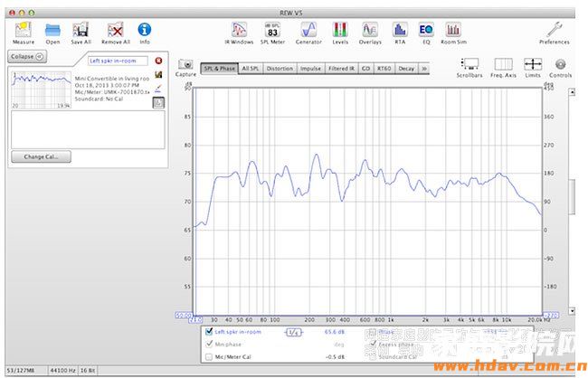
Task: Open the SPL Meter
Action: point(272,33)
